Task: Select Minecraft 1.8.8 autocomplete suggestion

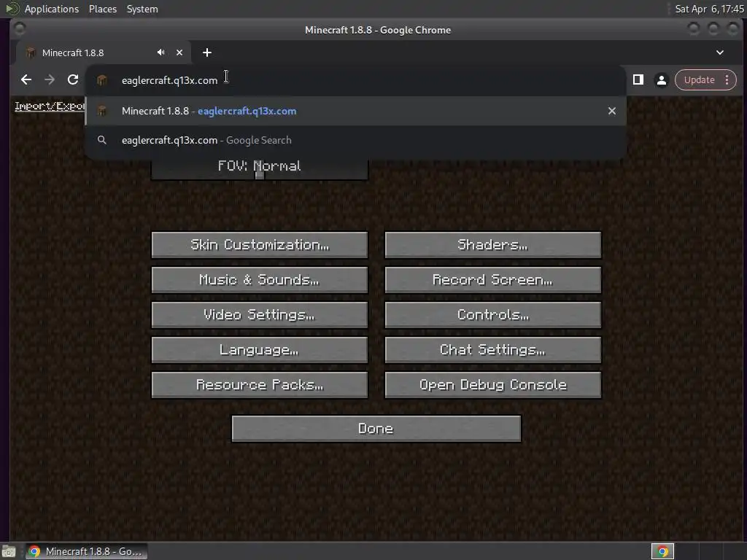Action: pos(355,111)
